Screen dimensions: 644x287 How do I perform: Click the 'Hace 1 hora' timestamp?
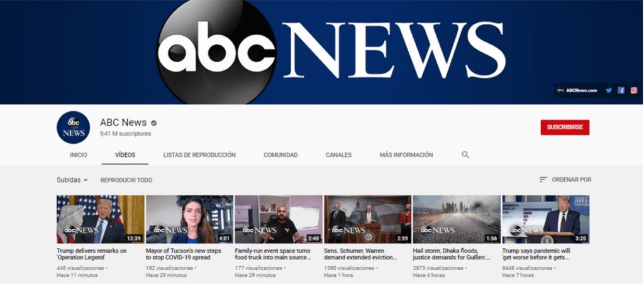point(338,275)
